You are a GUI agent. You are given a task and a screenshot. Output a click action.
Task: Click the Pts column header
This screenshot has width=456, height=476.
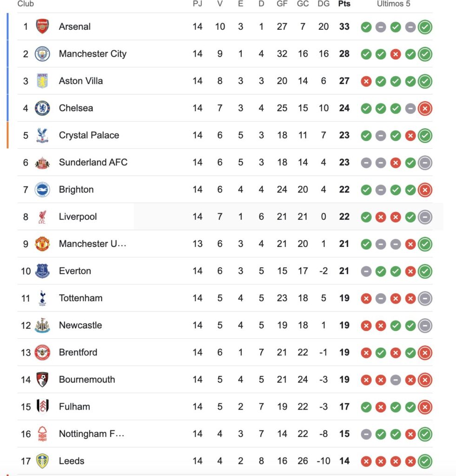[344, 4]
